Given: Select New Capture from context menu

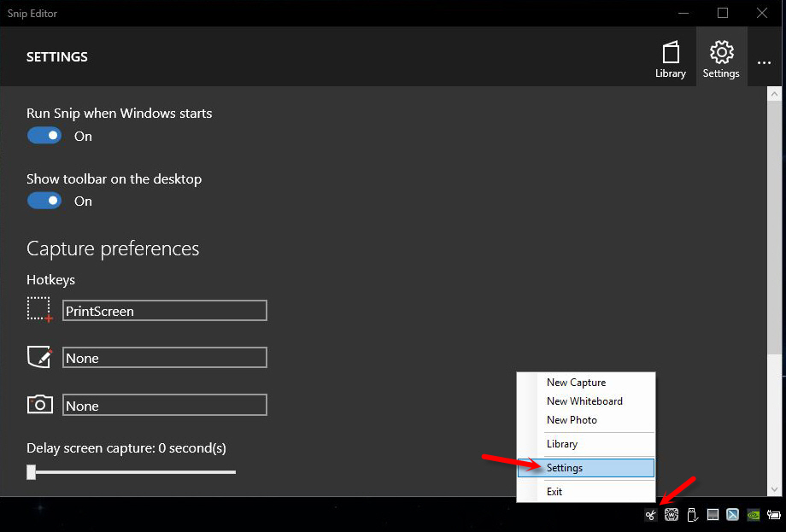Looking at the screenshot, I should tap(576, 383).
